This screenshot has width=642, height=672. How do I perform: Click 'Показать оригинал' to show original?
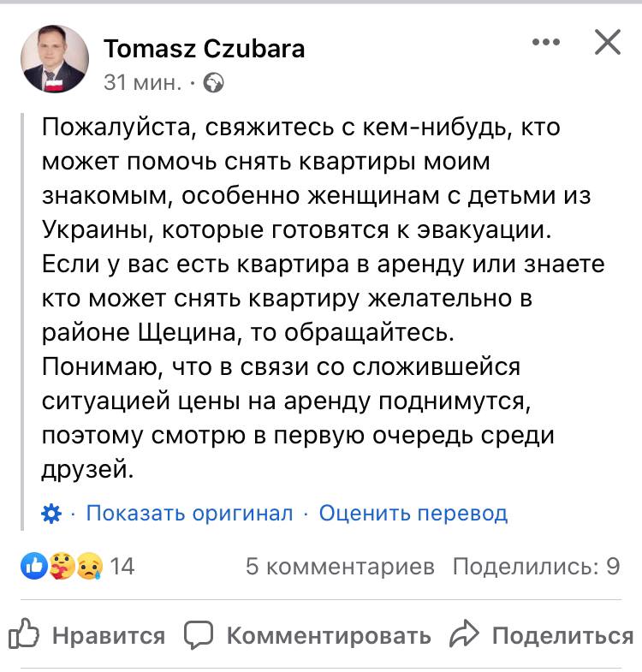click(189, 514)
